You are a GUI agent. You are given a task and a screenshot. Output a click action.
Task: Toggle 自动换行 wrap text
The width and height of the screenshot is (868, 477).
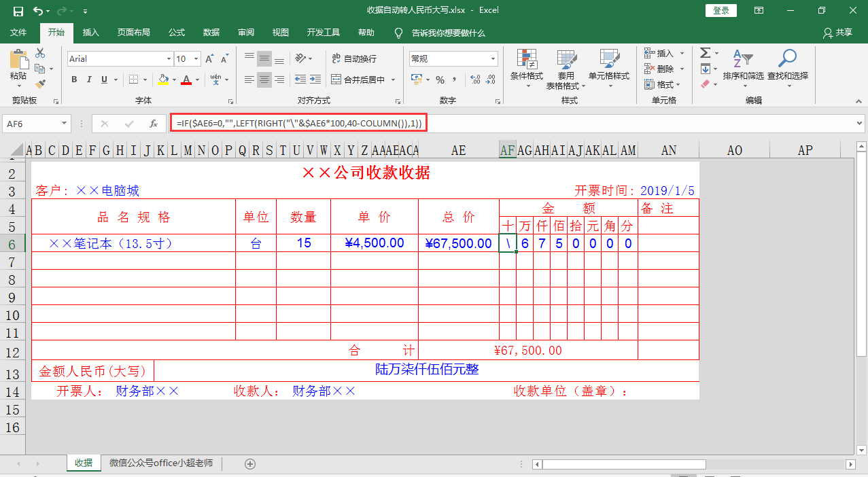coord(354,58)
